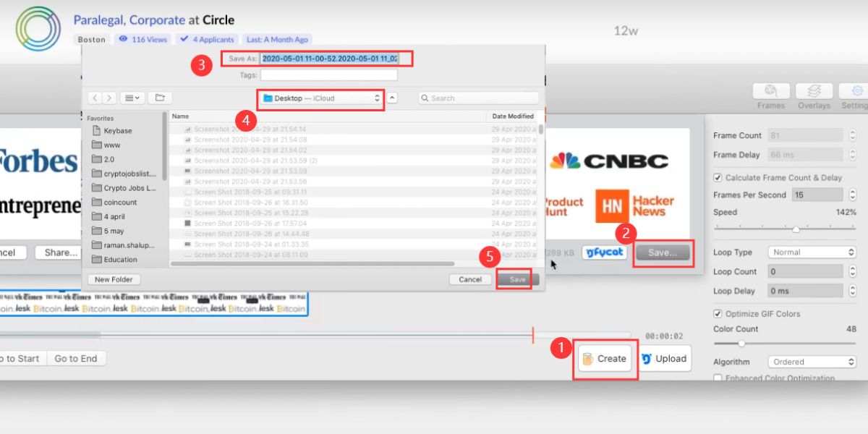Toggle Enhanced Color Optimization checkbox
Image resolution: width=868 pixels, height=434 pixels.
(718, 378)
